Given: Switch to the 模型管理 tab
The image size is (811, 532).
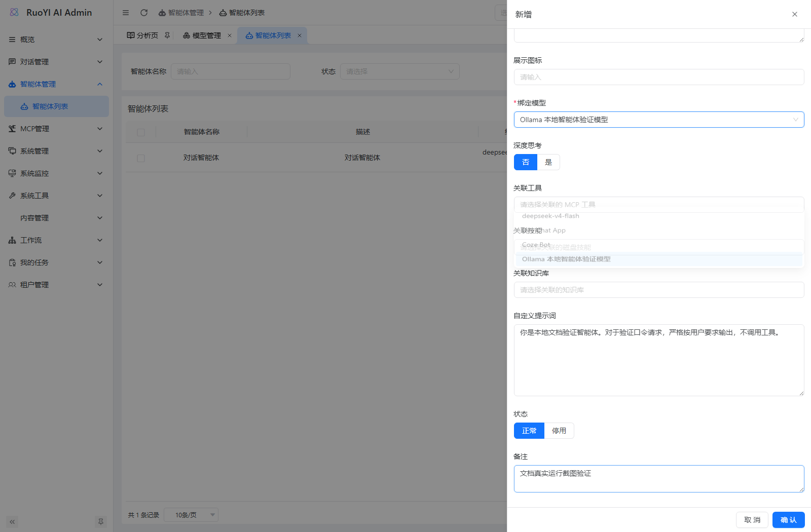Looking at the screenshot, I should [206, 35].
